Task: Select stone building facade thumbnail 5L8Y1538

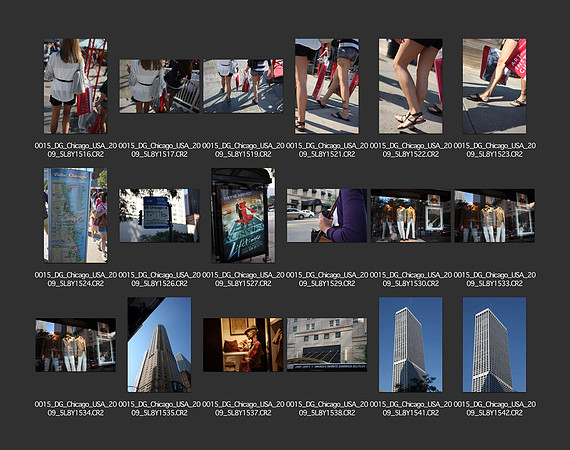Action: click(x=327, y=345)
